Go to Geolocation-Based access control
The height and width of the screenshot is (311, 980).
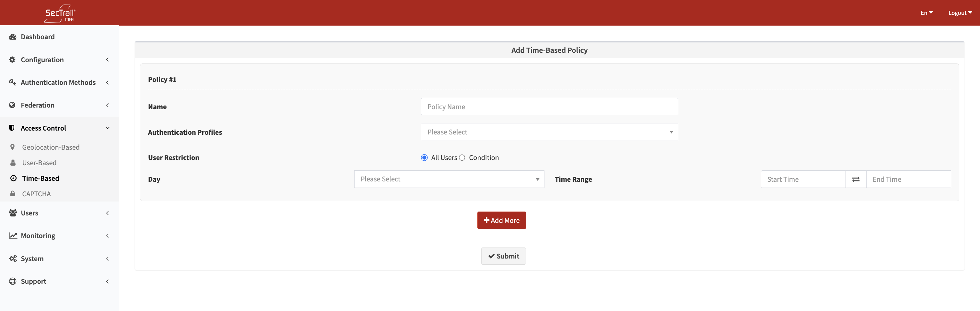tap(51, 147)
